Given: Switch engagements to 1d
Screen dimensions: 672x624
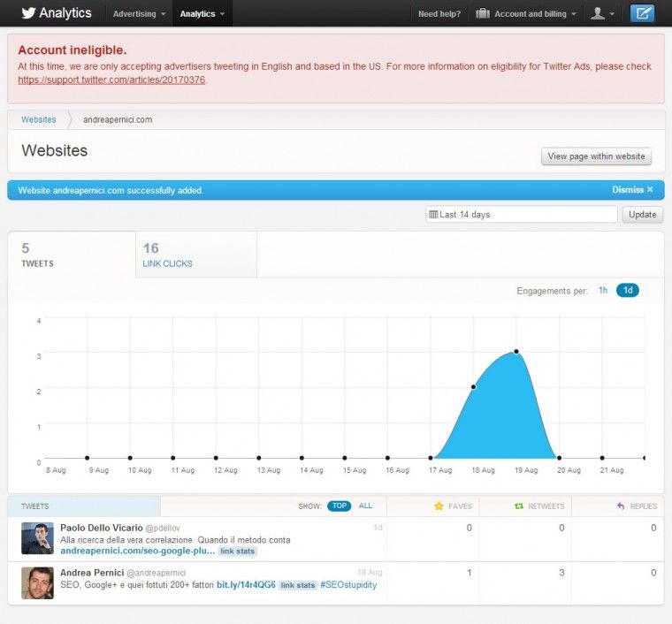Looking at the screenshot, I should tap(628, 291).
